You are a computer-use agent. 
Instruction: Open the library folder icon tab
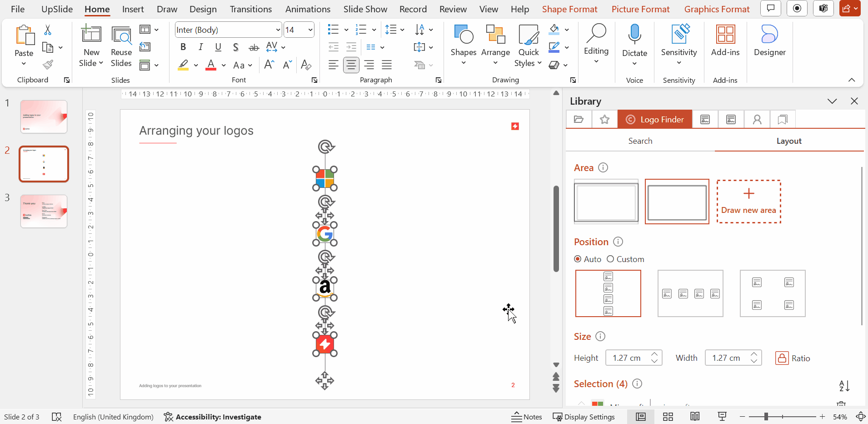(x=579, y=120)
